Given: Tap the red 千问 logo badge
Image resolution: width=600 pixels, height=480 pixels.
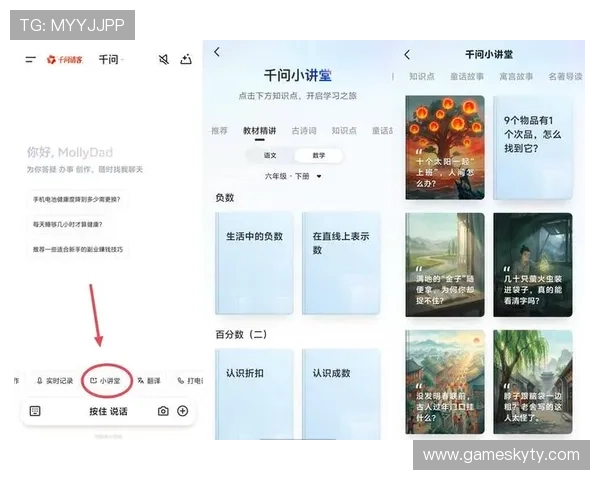Looking at the screenshot, I should click(x=64, y=60).
